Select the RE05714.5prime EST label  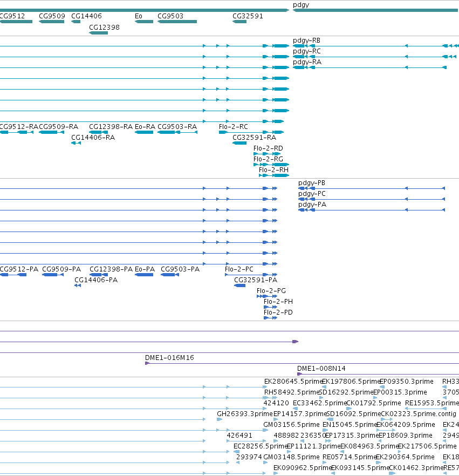[350, 457]
